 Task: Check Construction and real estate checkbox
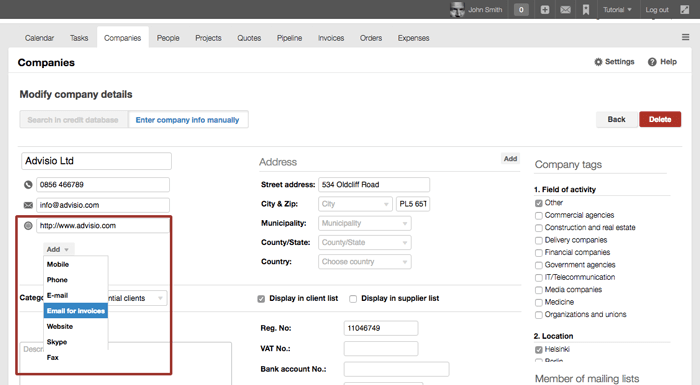click(x=539, y=228)
